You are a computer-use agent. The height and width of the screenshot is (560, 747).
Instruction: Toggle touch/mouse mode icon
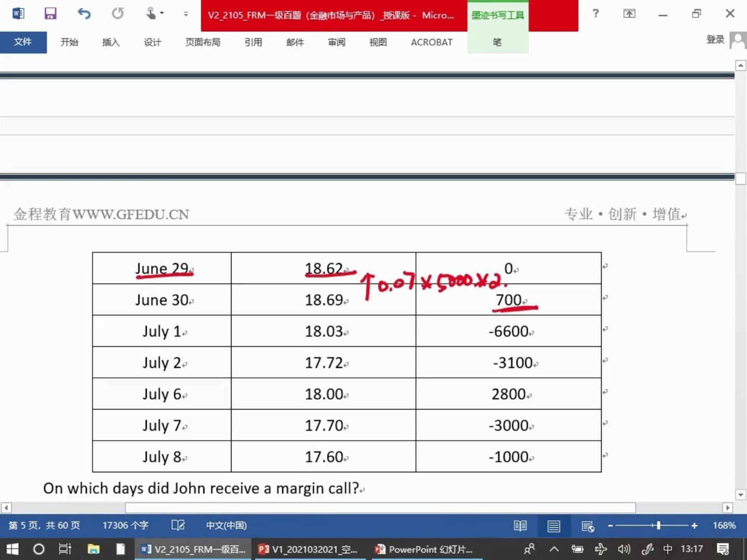tap(150, 13)
